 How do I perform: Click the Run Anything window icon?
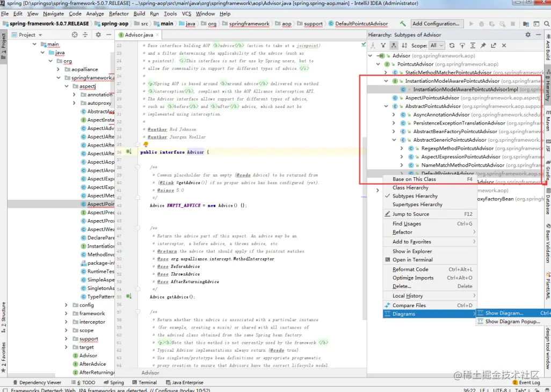point(536,24)
